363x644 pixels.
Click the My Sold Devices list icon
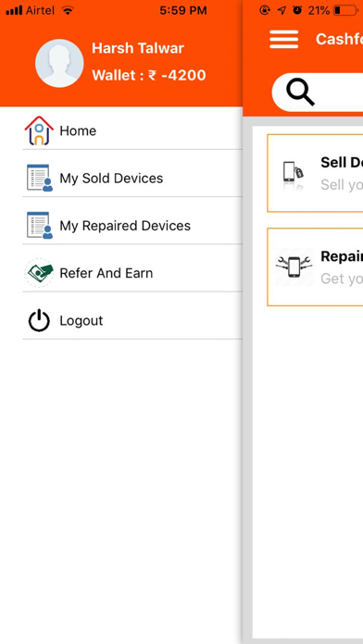tap(40, 178)
